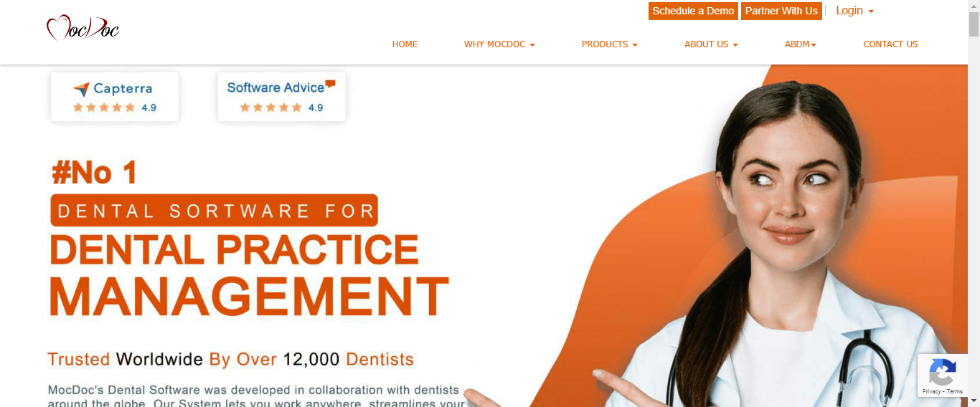Click the Schedule a Demo button

(693, 11)
